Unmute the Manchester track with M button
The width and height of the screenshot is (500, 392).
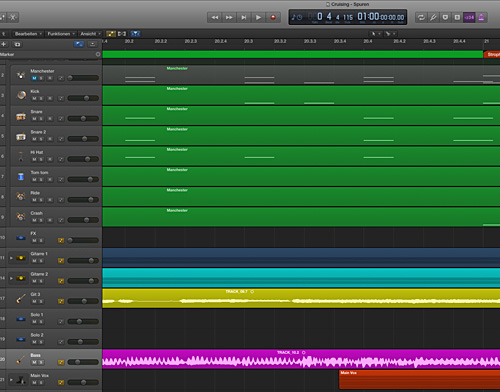click(34, 78)
